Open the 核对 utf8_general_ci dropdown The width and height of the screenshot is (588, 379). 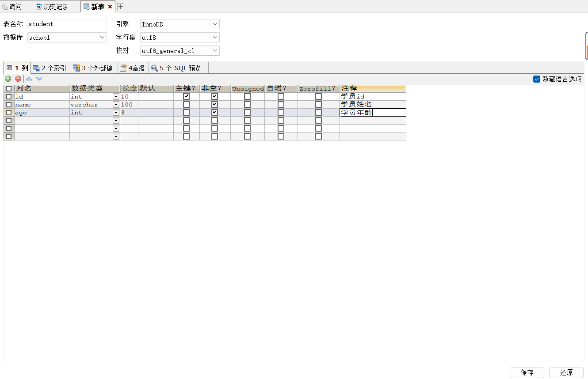[x=180, y=51]
